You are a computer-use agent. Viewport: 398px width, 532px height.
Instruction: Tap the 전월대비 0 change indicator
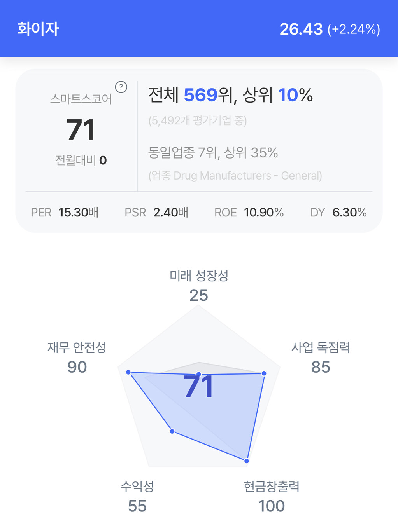81,160
